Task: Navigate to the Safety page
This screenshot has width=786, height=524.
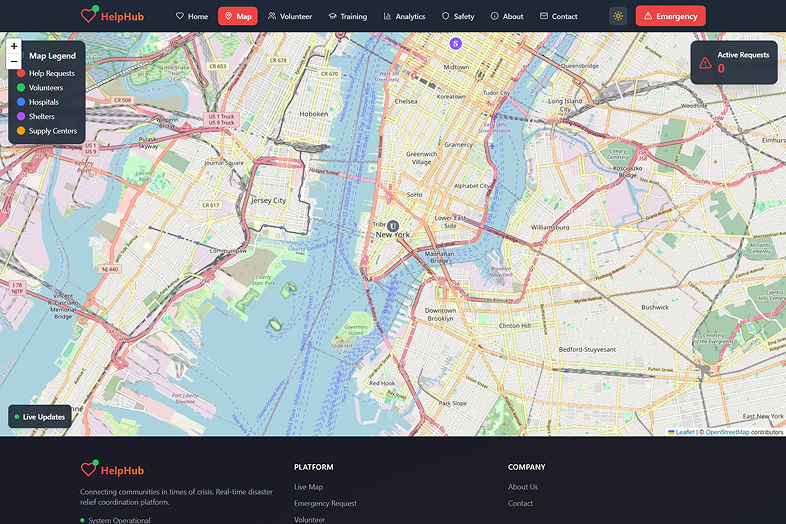Action: pyautogui.click(x=458, y=16)
